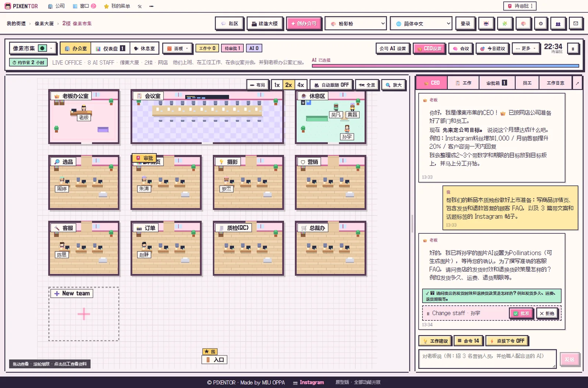Pause the simulation with the pause button

tap(573, 48)
